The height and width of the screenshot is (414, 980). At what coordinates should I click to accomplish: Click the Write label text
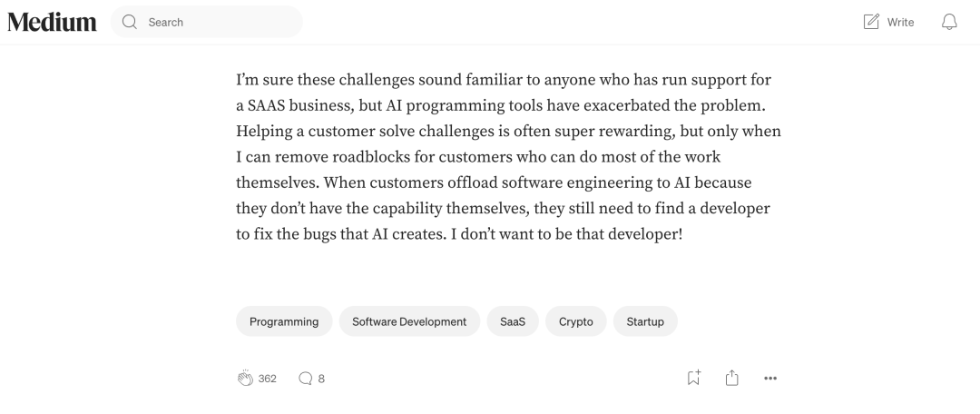pyautogui.click(x=901, y=23)
